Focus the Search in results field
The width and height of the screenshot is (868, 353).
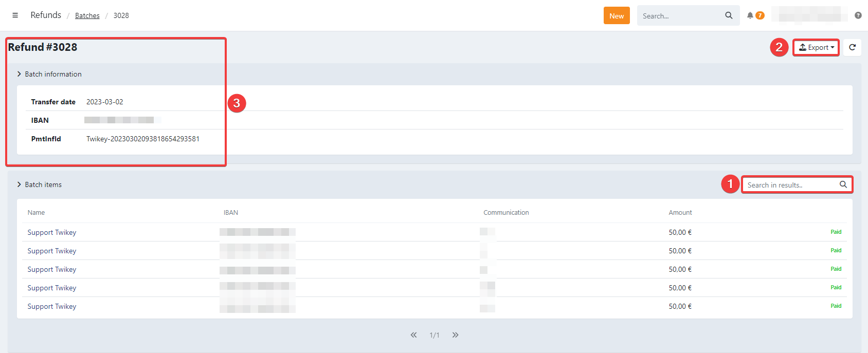point(791,185)
